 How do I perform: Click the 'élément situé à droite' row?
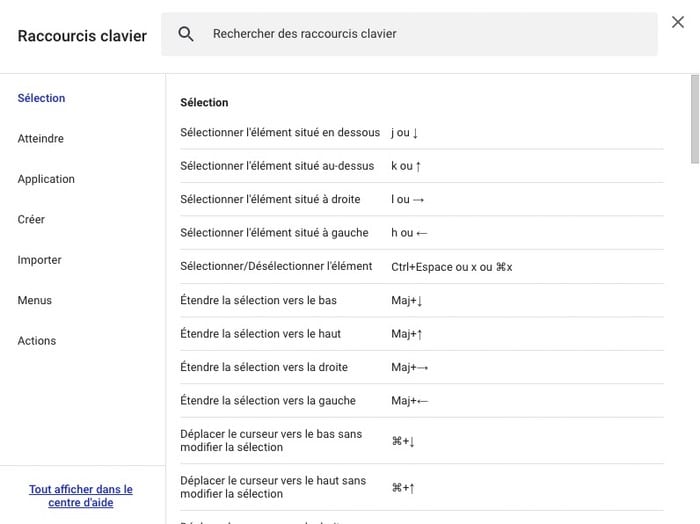(x=270, y=200)
